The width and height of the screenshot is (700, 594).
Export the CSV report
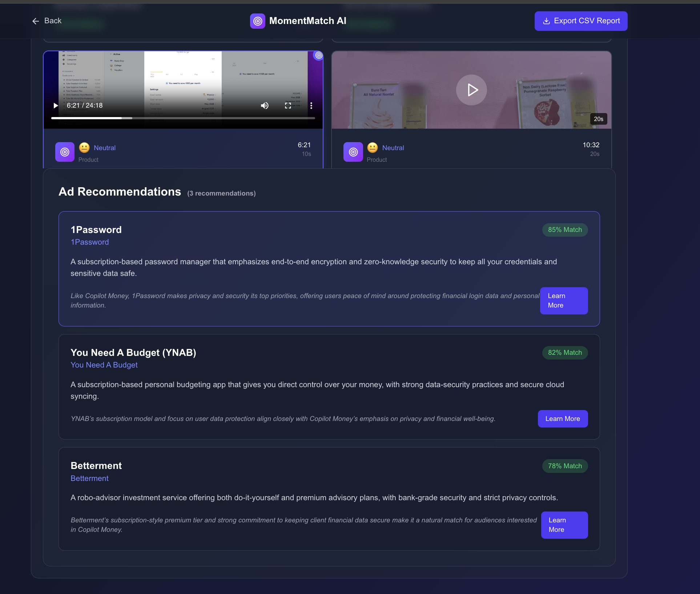coord(581,21)
